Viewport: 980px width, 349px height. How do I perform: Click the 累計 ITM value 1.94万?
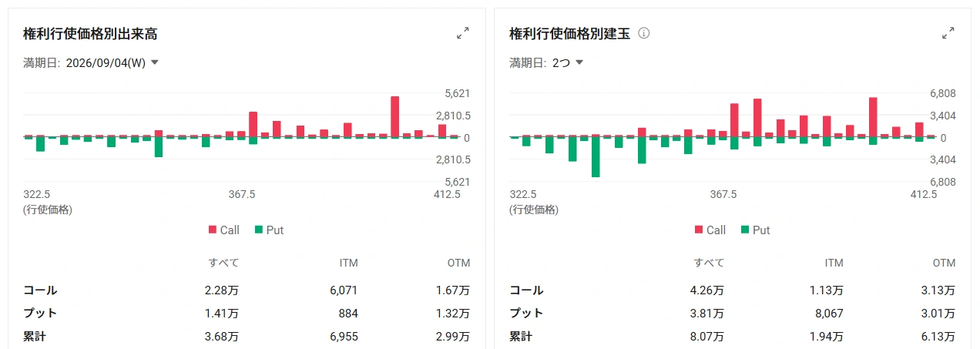point(827,336)
